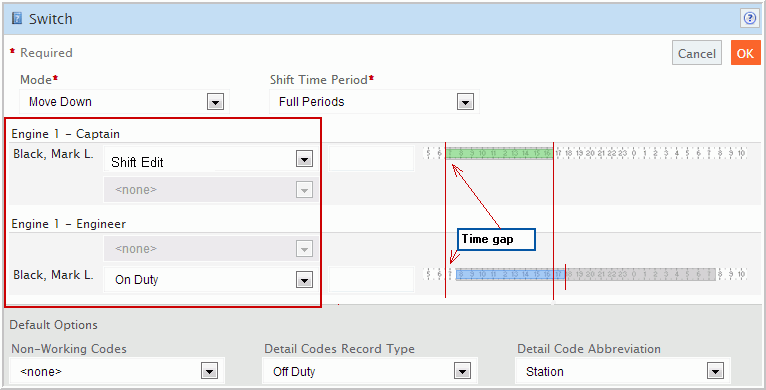766x390 pixels.
Task: Confirm with the orange OK button
Action: (x=745, y=53)
